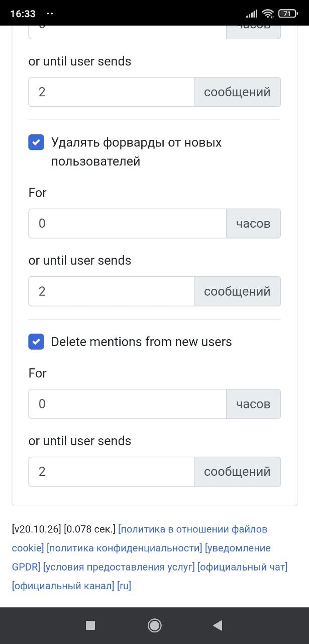Edit message count field under mentions section
This screenshot has width=309, height=644.
click(x=112, y=471)
